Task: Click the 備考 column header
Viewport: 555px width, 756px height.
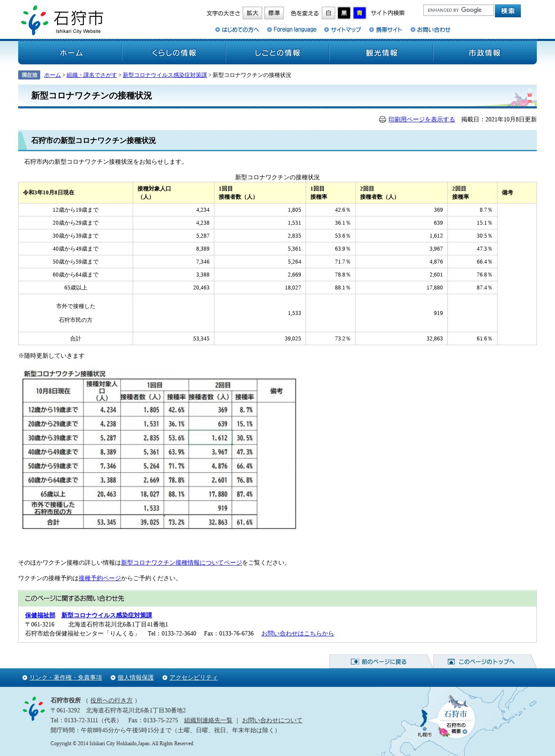Action: 517,193
